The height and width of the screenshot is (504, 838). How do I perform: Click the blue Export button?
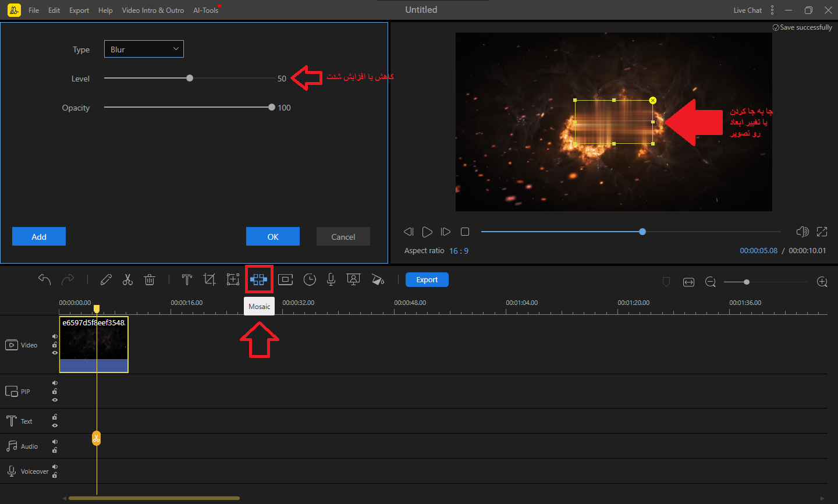[427, 280]
